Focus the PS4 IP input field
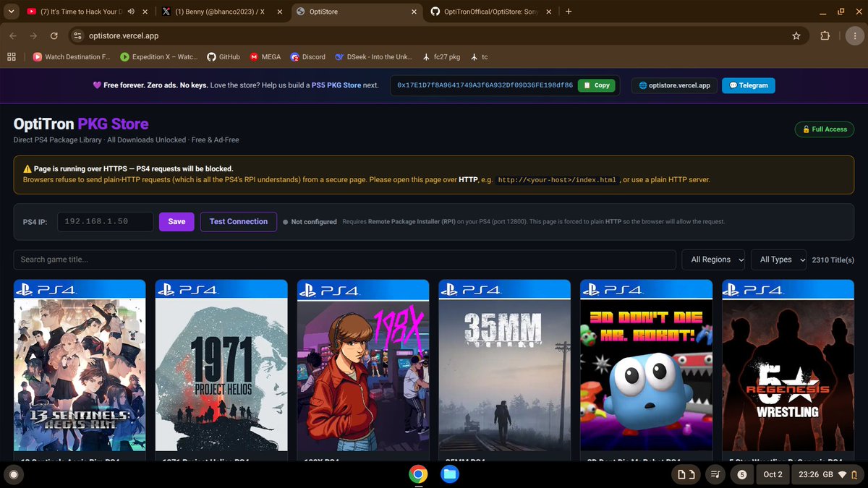868x488 pixels. click(105, 221)
